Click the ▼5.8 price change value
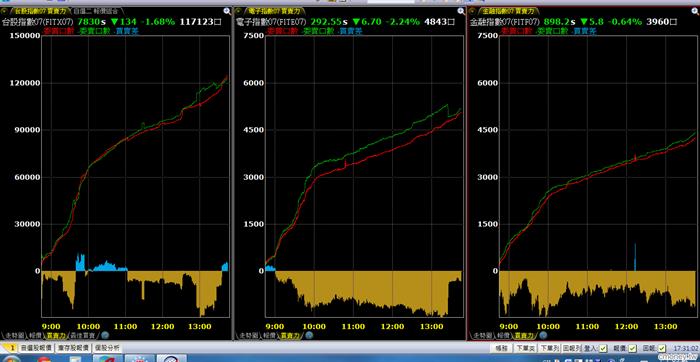 [591, 21]
